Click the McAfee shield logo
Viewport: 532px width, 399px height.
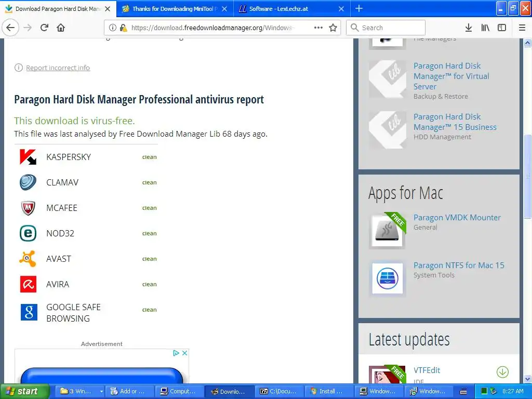tap(28, 208)
